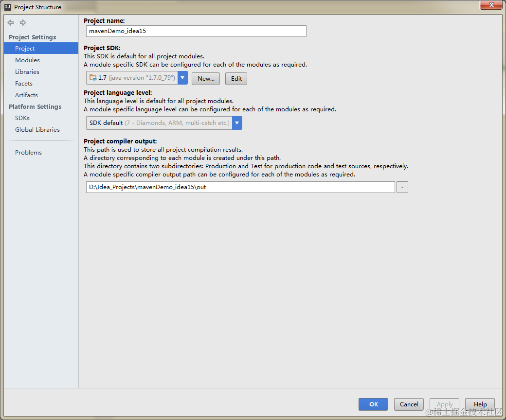Viewport: 506px width, 420px height.
Task: Click the JDK folder icon in SDK combo
Action: [93, 78]
